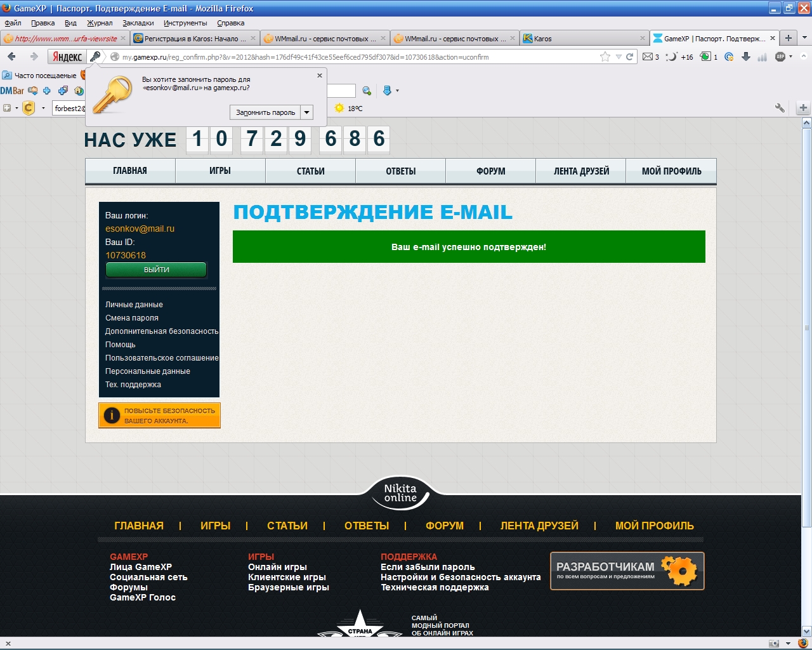The image size is (812, 650).
Task: Click the forbest2@ text field in the toolbar
Action: (69, 108)
